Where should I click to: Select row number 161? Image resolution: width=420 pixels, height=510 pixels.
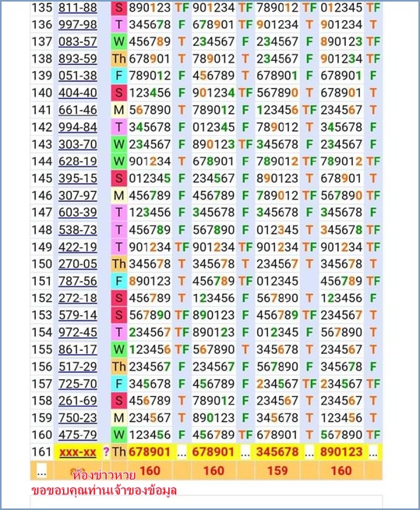42,452
